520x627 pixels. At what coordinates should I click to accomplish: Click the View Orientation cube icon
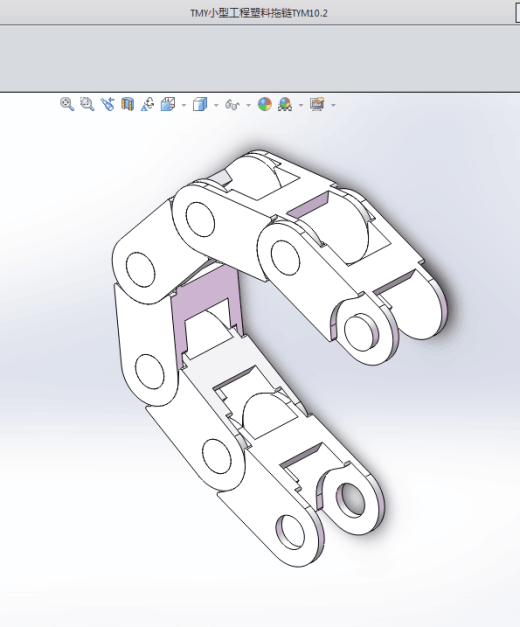[168, 104]
